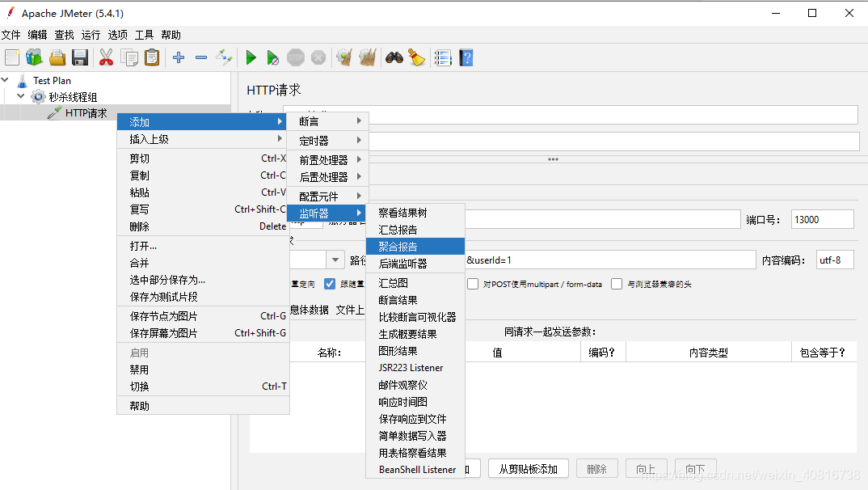The width and height of the screenshot is (868, 490).
Task: Collapse the 秒杀线程组 tree node
Action: (20, 96)
